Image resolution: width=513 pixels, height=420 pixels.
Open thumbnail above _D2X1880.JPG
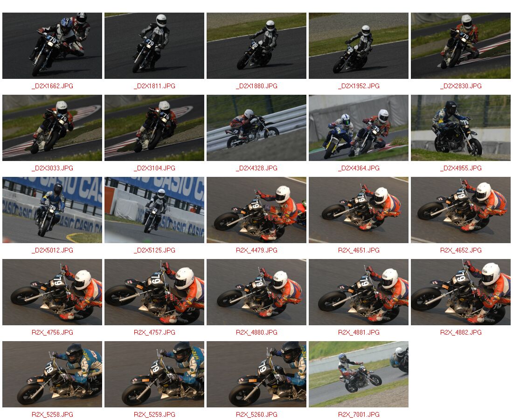(x=256, y=46)
